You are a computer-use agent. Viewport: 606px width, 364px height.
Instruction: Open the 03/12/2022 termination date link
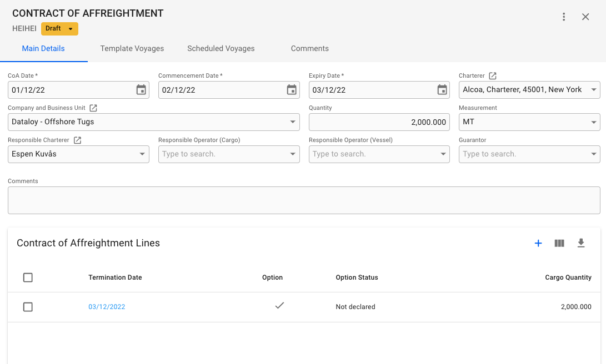[x=107, y=307]
